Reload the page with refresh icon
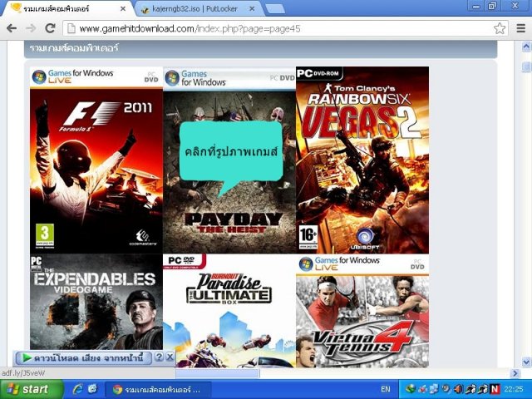532x399 pixels. click(50, 28)
